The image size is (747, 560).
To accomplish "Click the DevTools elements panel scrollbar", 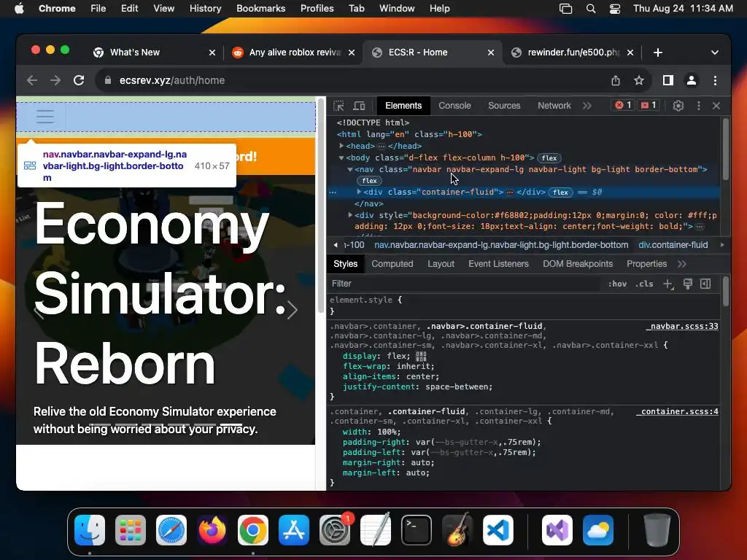I will pos(726,149).
